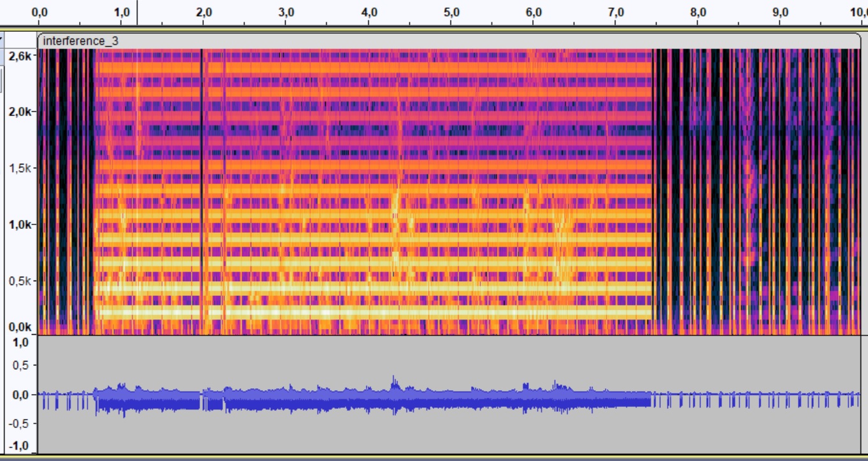Viewport: 868px width, 461px height.
Task: Click the 8,0 mark on the time ruler
Action: 698,12
